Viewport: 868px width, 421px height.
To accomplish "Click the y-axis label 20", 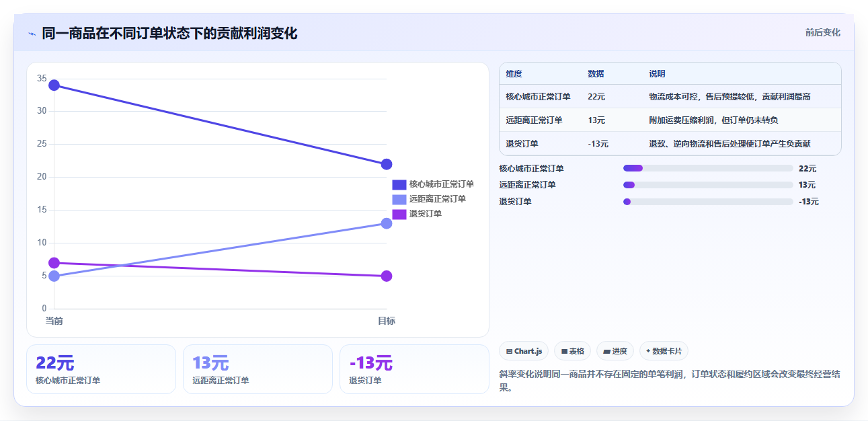I will pos(42,177).
